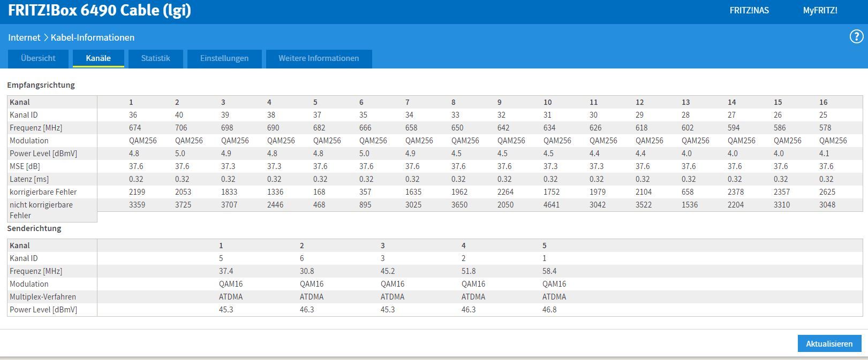This screenshot has width=868, height=360.
Task: Open the Weitere Informationen tab
Action: click(x=319, y=58)
